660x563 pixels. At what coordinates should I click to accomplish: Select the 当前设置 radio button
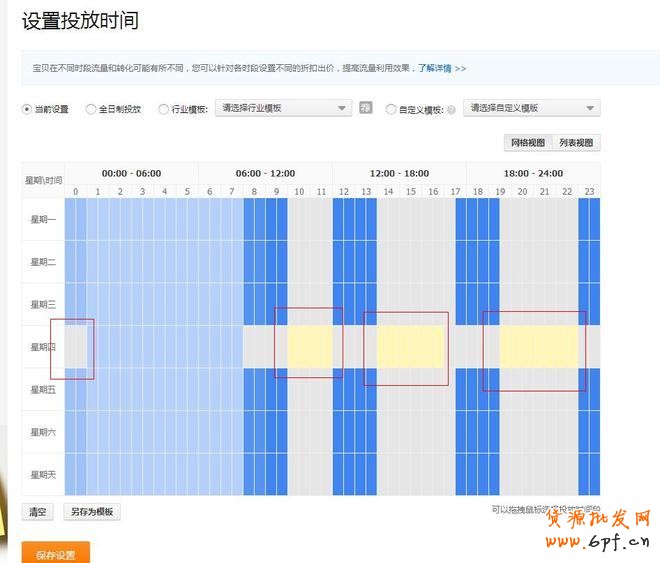coord(27,109)
